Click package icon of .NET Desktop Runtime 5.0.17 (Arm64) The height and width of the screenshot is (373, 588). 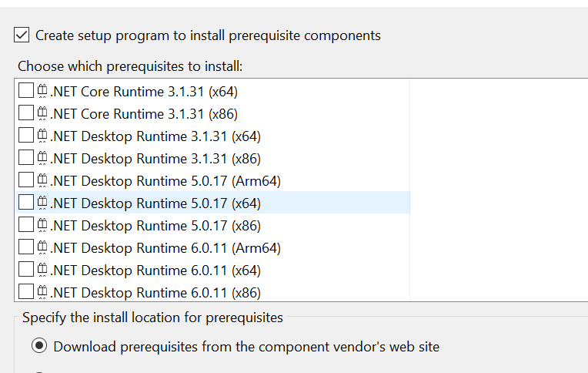click(x=43, y=181)
